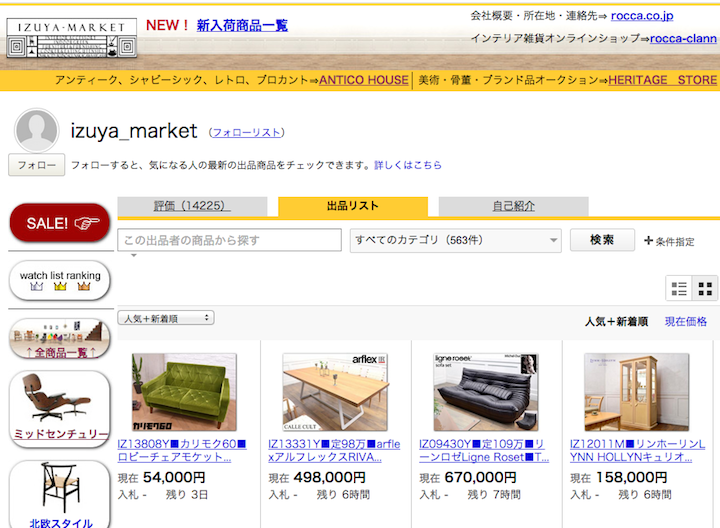Switch to the 自己紹介 tab
Viewport: 720px width, 528px height.
[513, 206]
